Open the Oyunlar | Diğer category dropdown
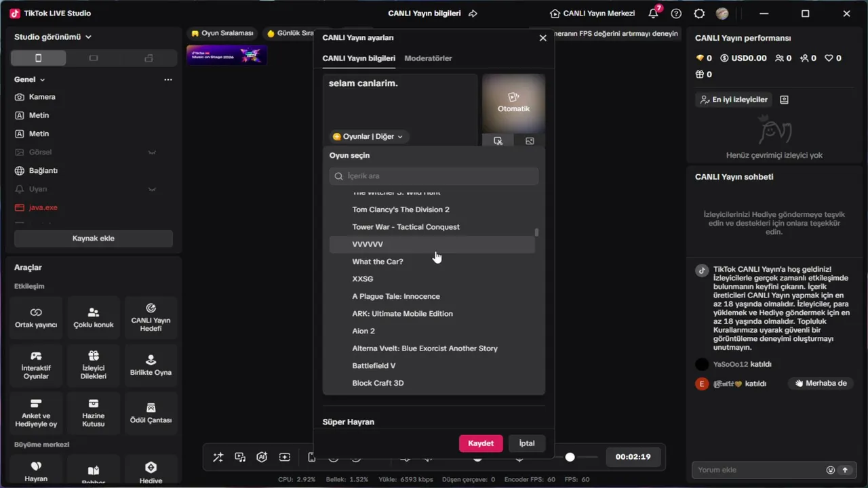 coord(368,136)
